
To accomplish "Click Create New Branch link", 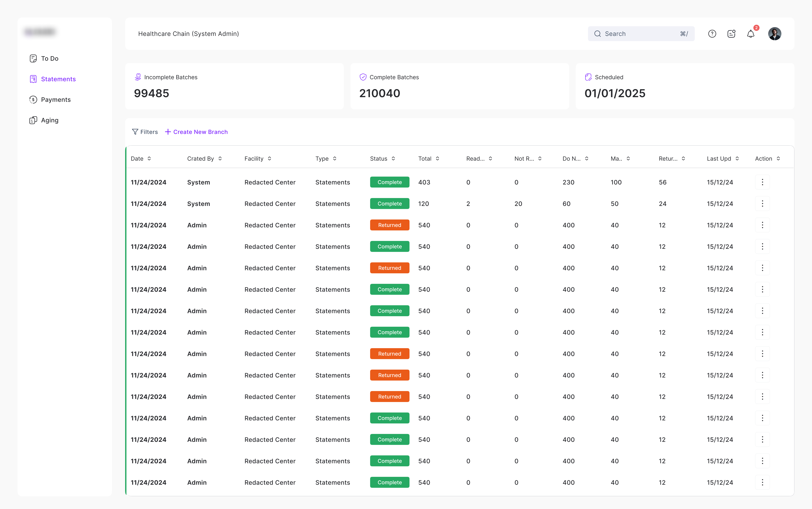I will click(x=196, y=132).
